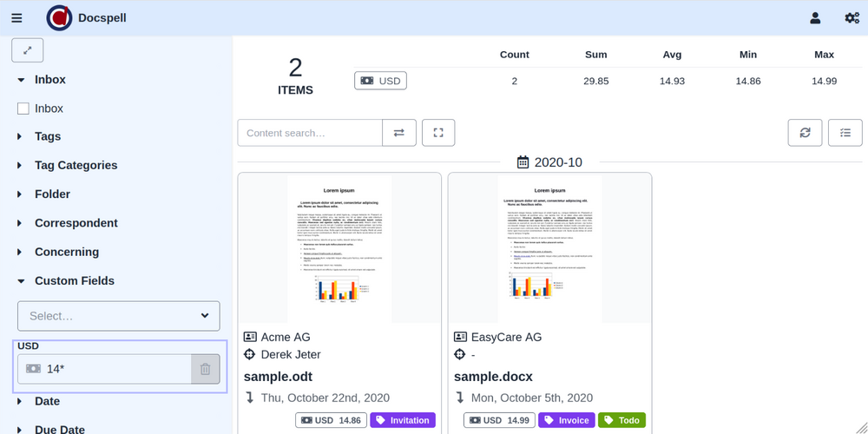Expand the Tags section
The width and height of the screenshot is (868, 434).
click(48, 136)
